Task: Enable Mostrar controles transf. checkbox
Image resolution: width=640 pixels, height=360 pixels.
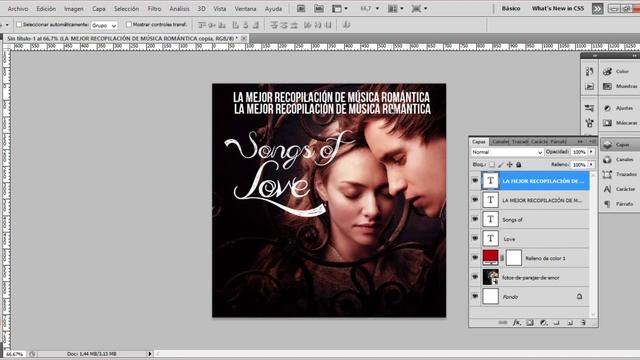Action: 129,24
